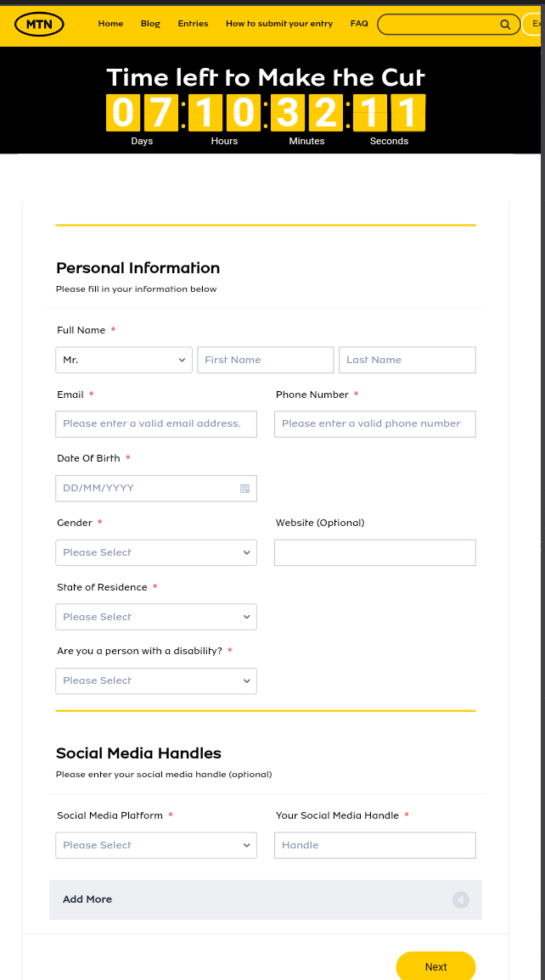Open the Entries menu link

(x=193, y=24)
